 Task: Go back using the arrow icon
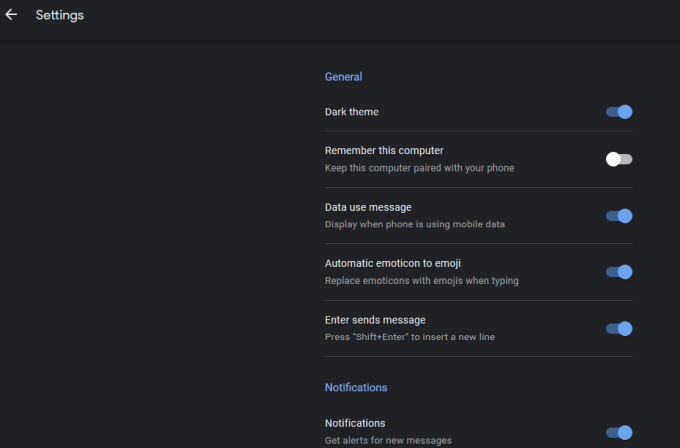tap(11, 15)
